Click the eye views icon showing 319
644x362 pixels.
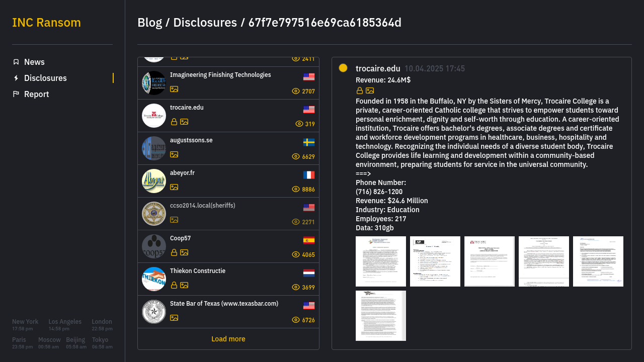[299, 124]
